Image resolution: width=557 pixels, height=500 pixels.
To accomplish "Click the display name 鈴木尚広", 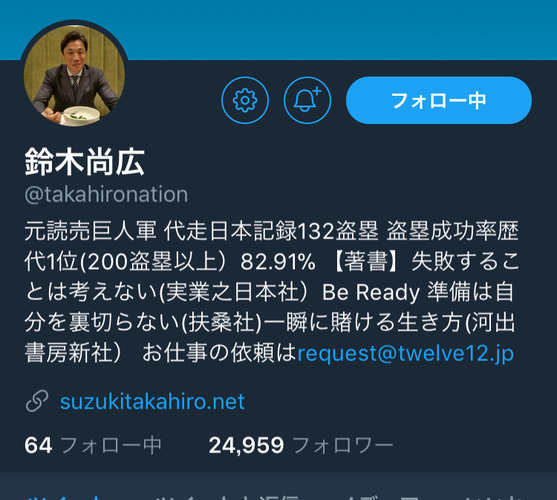I will [85, 162].
